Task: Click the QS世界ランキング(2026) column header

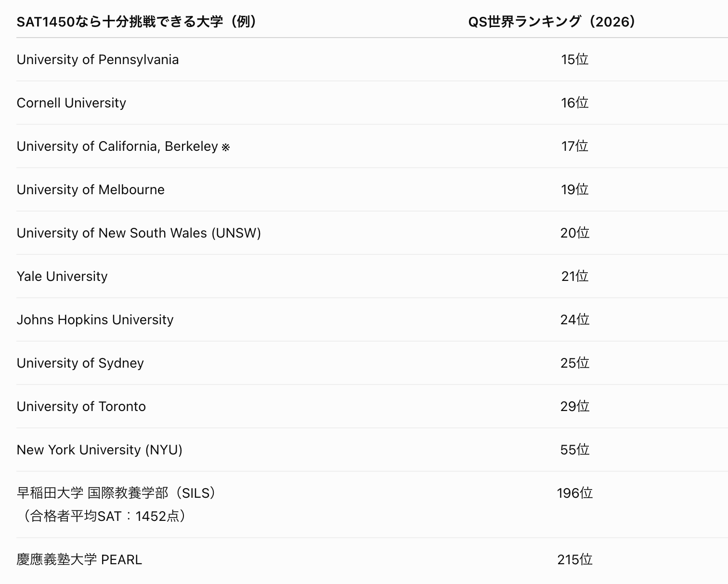Action: (552, 22)
